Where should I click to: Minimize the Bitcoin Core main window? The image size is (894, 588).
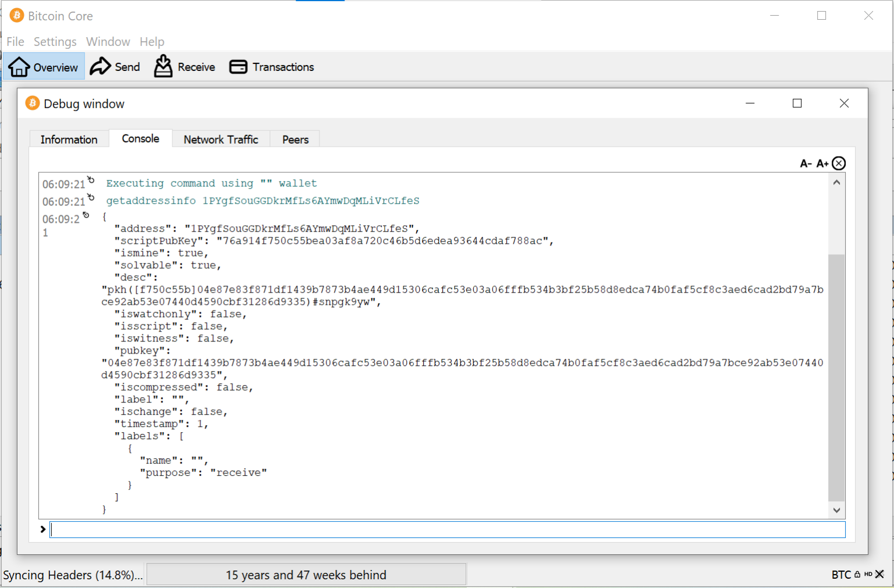click(775, 16)
